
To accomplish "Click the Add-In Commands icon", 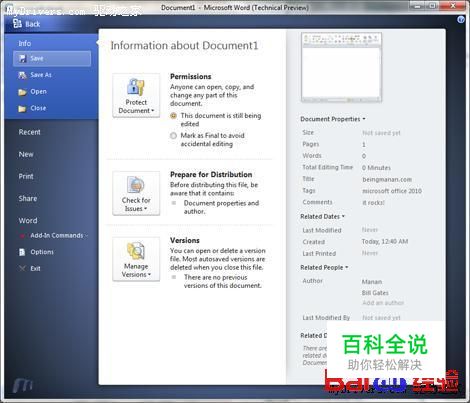I will point(22,236).
